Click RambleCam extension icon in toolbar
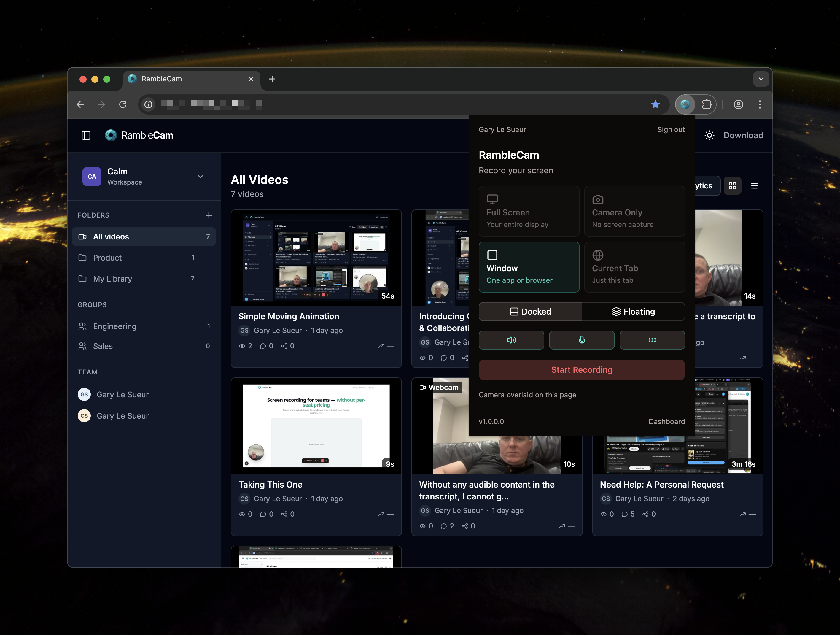The image size is (840, 635). point(685,104)
